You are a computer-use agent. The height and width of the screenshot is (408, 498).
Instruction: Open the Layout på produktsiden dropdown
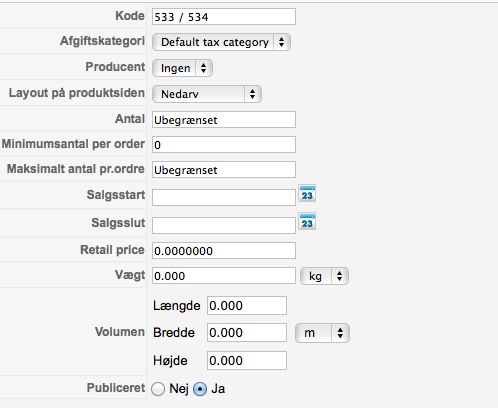coord(207,94)
